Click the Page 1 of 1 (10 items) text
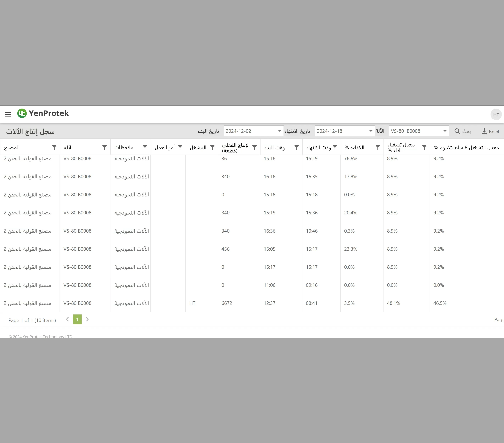The height and width of the screenshot is (443, 504). (32, 320)
